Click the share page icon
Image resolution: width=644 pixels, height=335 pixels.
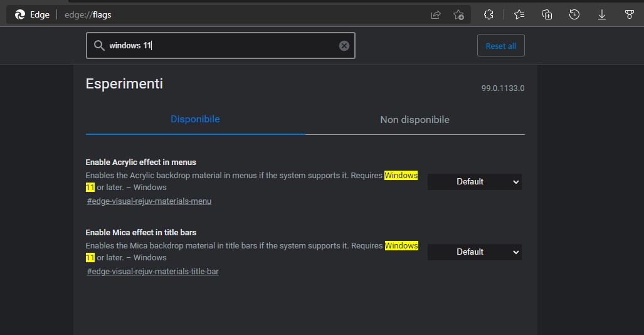pos(436,15)
